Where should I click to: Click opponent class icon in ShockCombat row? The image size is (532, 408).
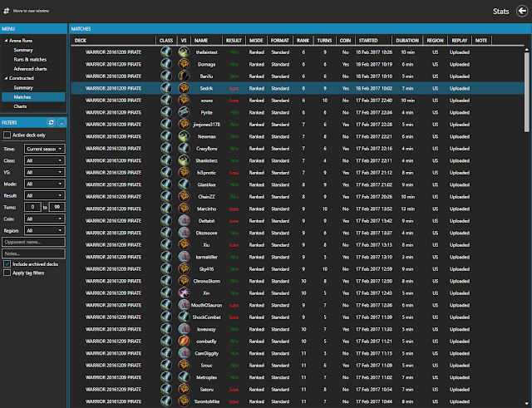pos(184,317)
